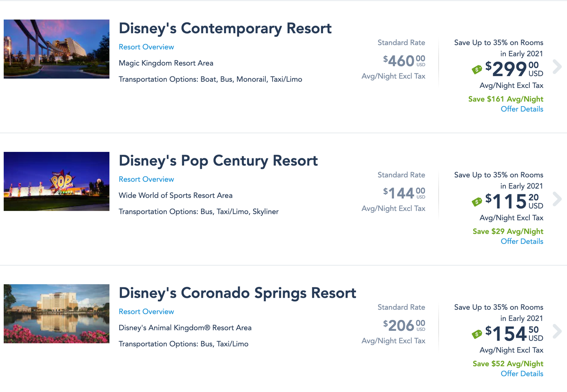Image resolution: width=567 pixels, height=392 pixels.
Task: View Offer Details for Pop Century savings
Action: pyautogui.click(x=522, y=241)
